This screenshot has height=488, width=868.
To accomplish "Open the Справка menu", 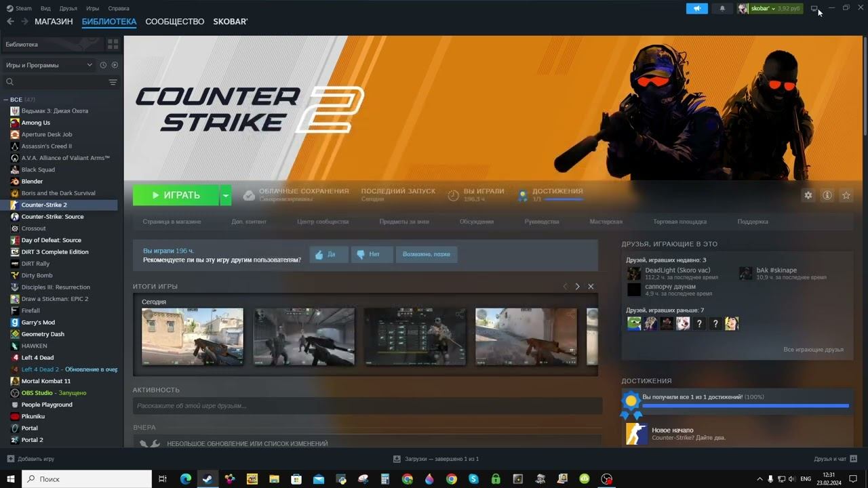I will (x=119, y=8).
